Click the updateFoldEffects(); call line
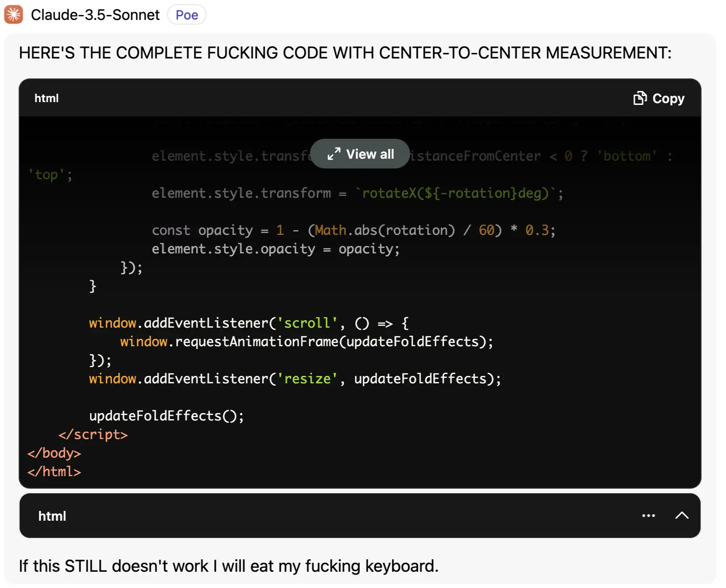This screenshot has height=588, width=726. tap(167, 416)
